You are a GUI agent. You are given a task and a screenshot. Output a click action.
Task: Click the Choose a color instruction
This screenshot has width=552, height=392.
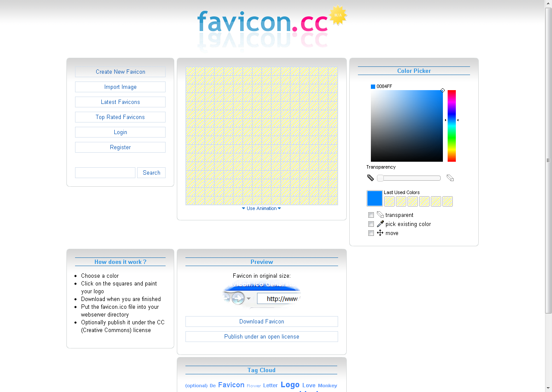(x=100, y=276)
